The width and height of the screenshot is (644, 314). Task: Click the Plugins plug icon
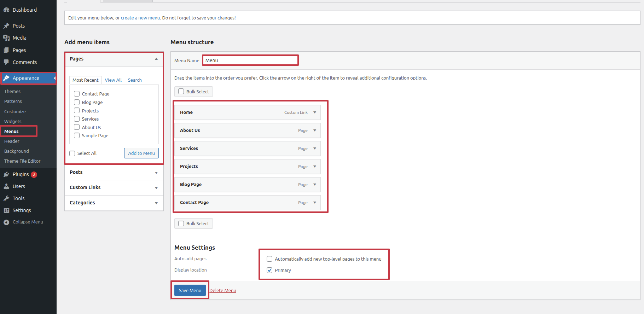[6, 174]
